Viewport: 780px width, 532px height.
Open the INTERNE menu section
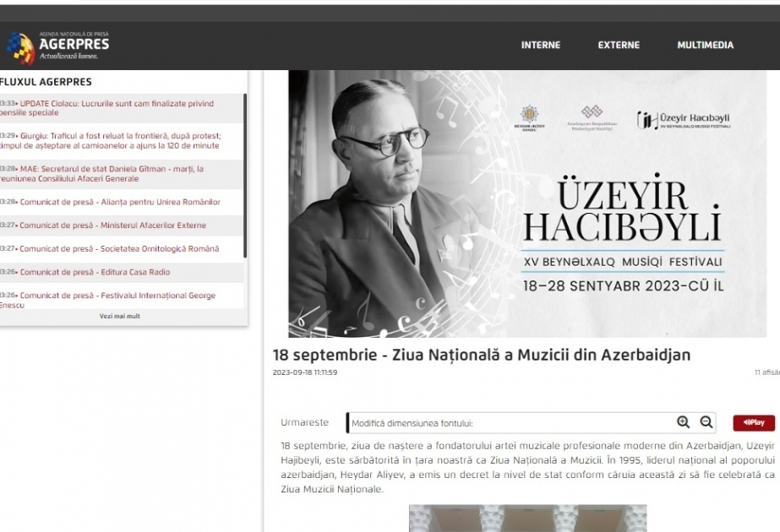tap(541, 45)
